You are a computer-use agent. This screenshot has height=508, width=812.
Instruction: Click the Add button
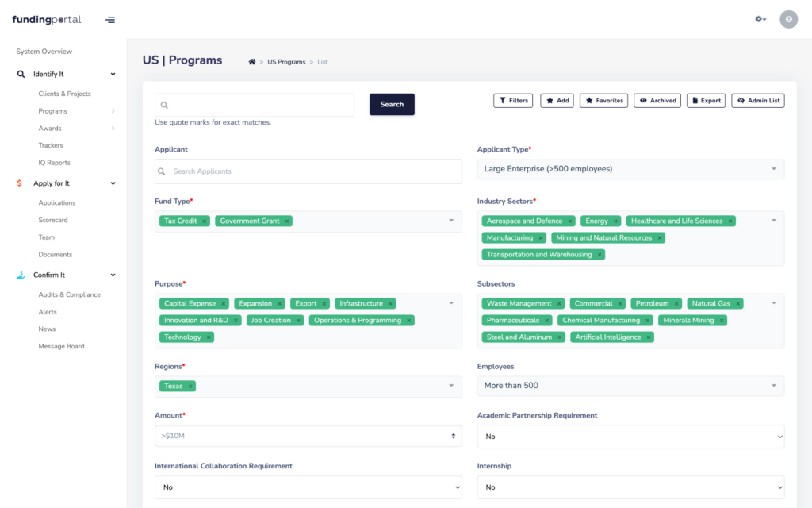(x=557, y=100)
